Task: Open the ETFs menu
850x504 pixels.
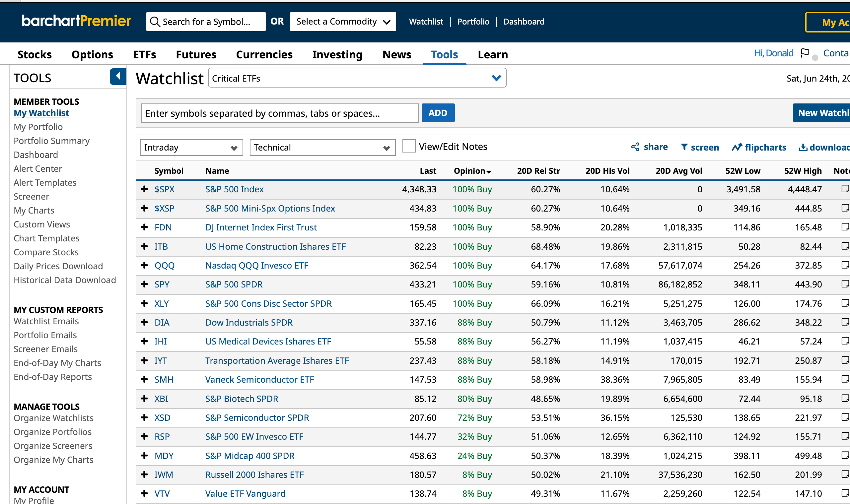Action: (x=144, y=54)
